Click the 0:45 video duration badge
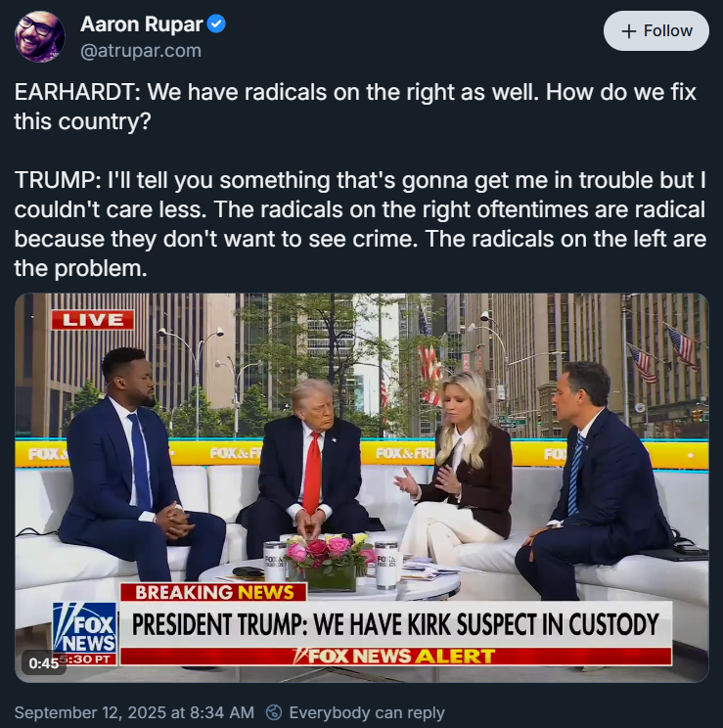723x728 pixels. pos(44,663)
